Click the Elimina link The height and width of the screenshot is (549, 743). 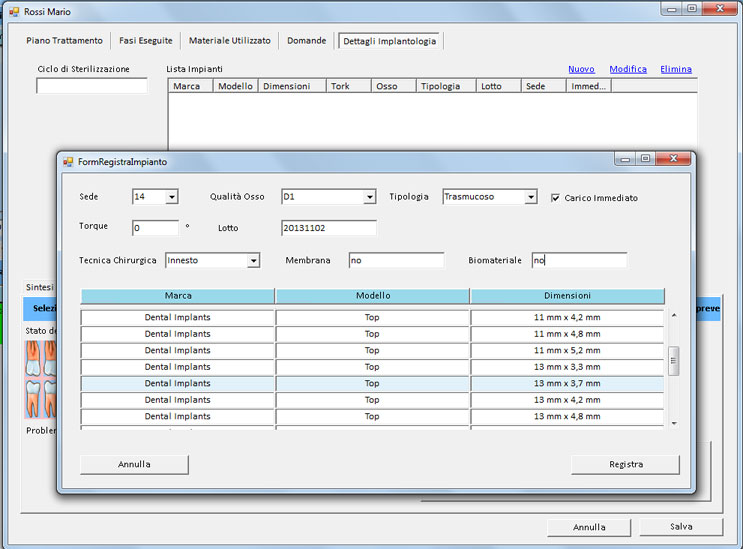point(676,69)
